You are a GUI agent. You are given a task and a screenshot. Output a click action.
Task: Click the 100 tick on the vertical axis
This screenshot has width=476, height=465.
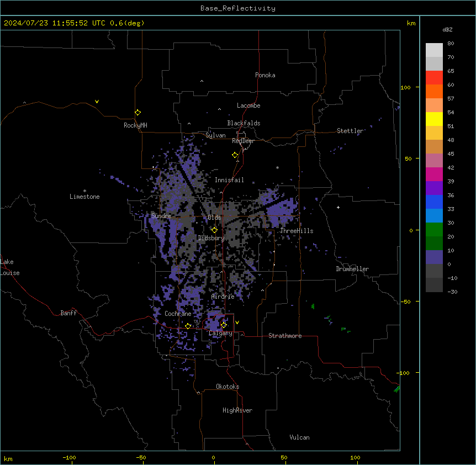pyautogui.click(x=405, y=87)
